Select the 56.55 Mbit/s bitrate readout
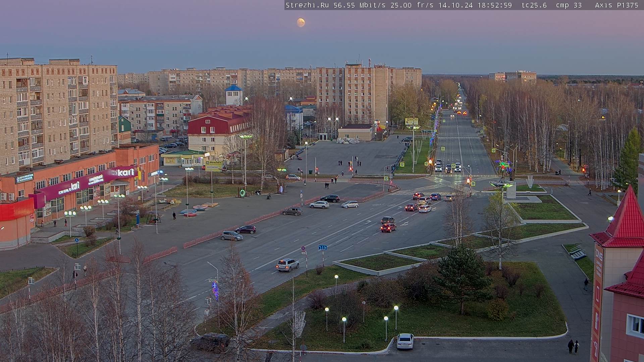This screenshot has width=644, height=362. pyautogui.click(x=360, y=5)
